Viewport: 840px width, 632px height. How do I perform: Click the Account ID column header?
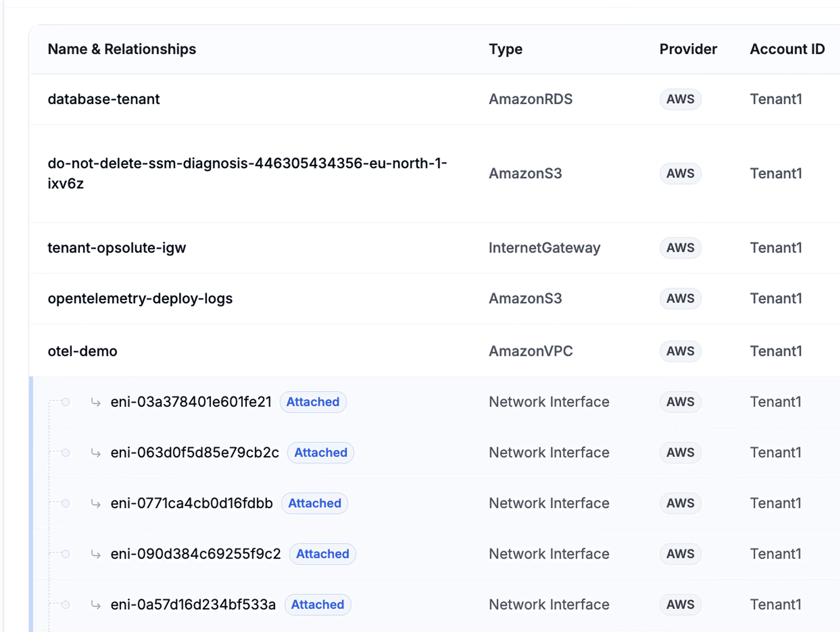[x=787, y=49]
